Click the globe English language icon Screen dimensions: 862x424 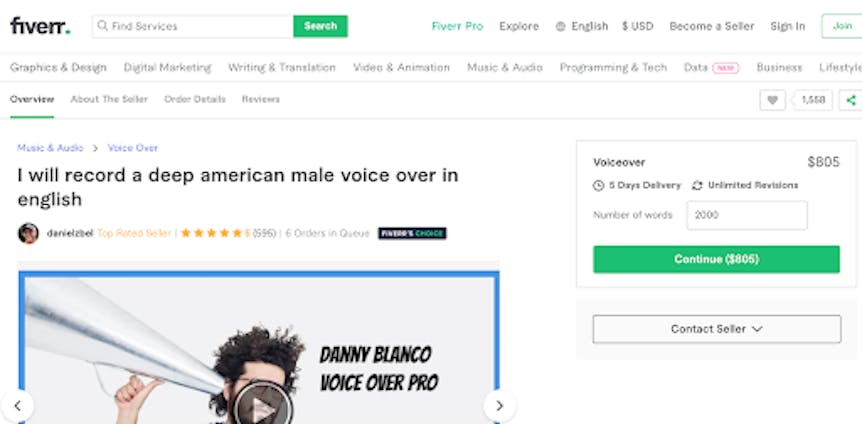560,26
